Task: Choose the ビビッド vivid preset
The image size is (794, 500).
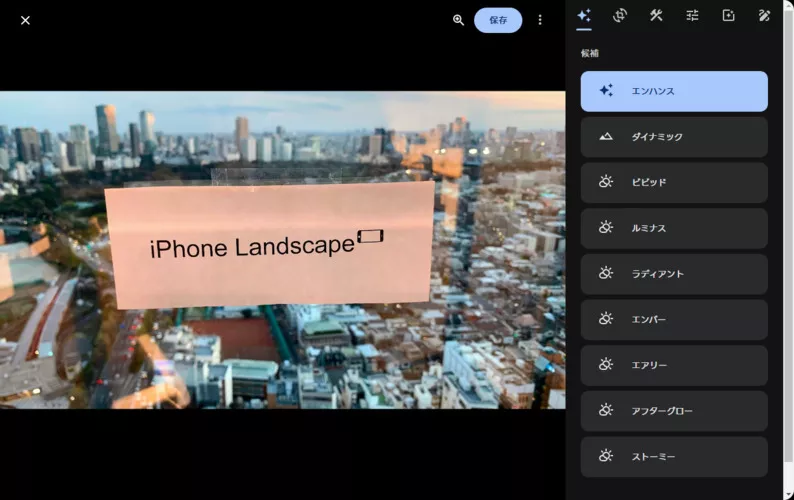Action: (x=674, y=183)
